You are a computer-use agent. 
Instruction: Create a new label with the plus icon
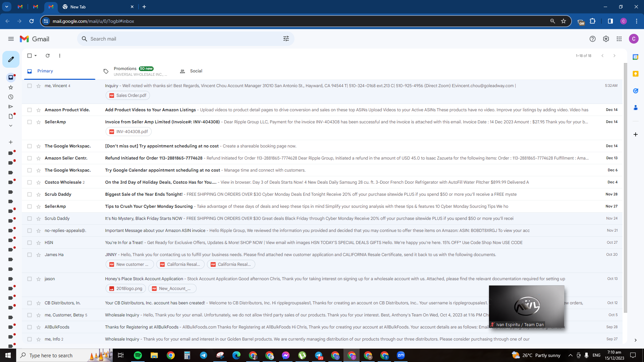tap(11, 142)
